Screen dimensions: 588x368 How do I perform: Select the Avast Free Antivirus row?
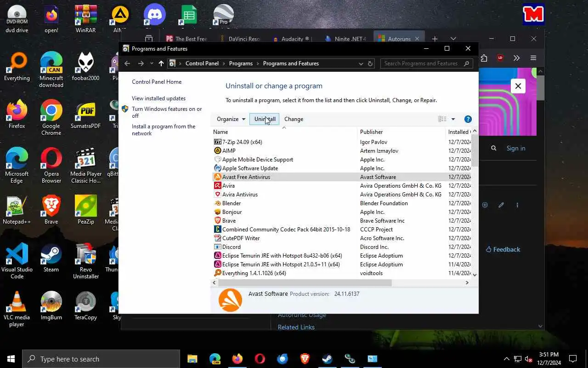(342, 177)
